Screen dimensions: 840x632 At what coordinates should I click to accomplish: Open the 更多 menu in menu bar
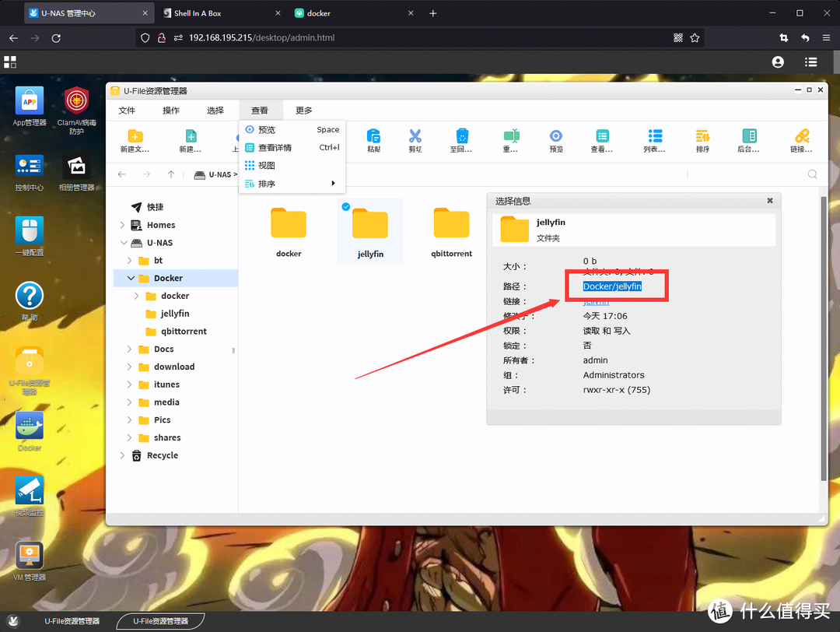click(303, 111)
